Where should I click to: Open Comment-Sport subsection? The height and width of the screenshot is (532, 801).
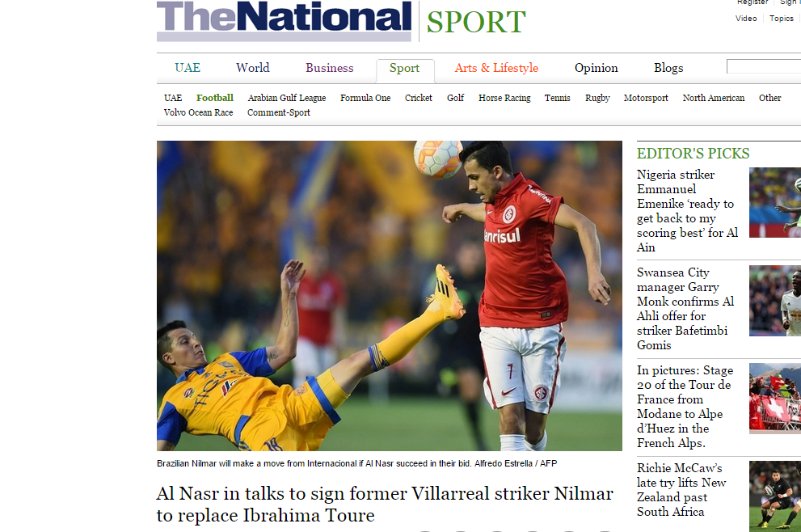click(x=278, y=112)
